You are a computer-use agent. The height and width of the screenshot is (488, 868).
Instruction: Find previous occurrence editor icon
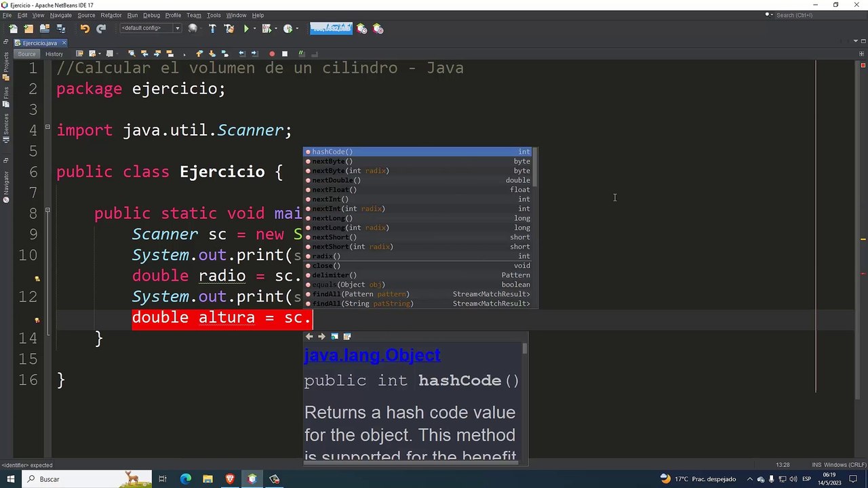click(x=144, y=54)
